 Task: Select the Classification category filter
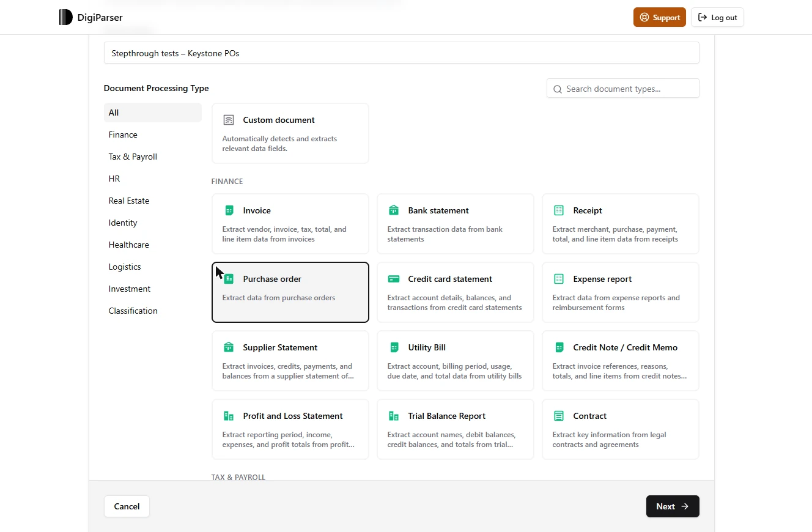click(x=153, y=311)
